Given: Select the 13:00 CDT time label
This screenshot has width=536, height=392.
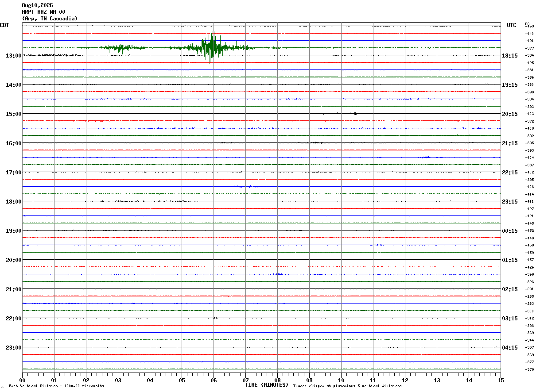Looking at the screenshot, I should click(14, 56).
